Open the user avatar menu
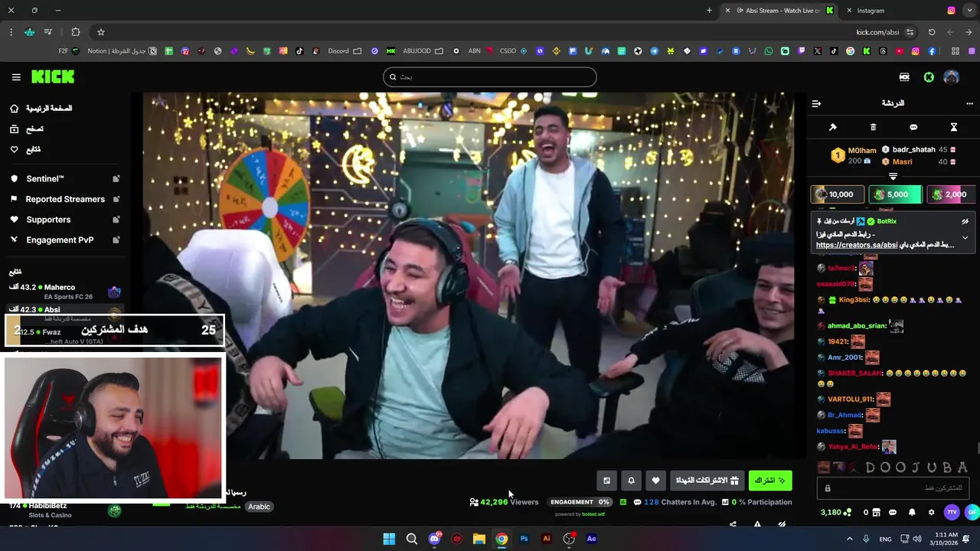Screen dimensions: 980x551 (x=952, y=77)
